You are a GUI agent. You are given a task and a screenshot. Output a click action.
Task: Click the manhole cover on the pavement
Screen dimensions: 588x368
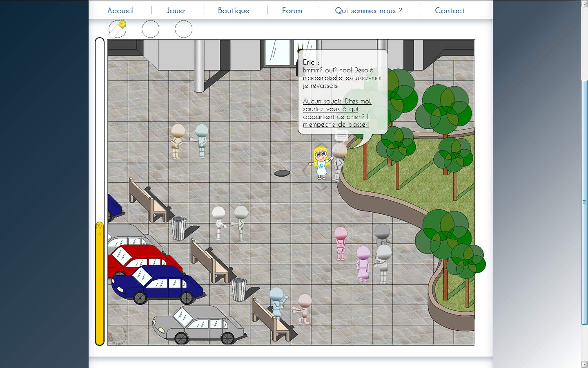282,173
